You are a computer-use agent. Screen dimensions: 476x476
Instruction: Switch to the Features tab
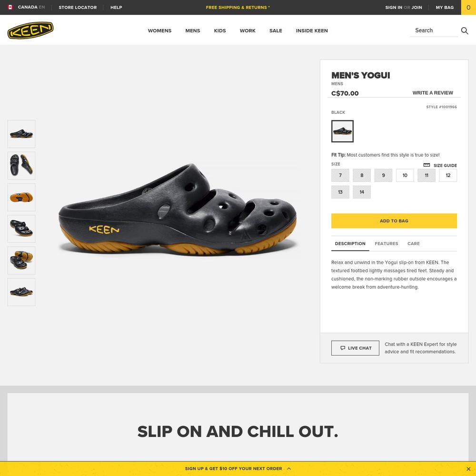386,243
